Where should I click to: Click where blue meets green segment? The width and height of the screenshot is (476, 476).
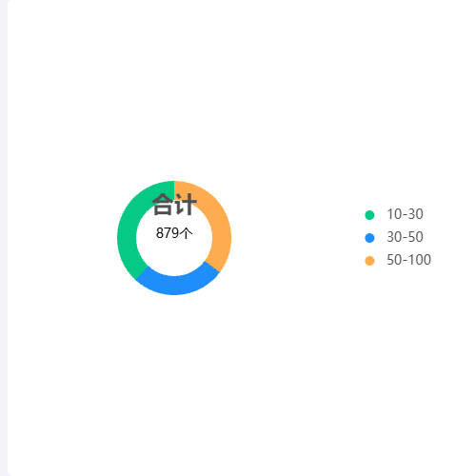coord(142,273)
